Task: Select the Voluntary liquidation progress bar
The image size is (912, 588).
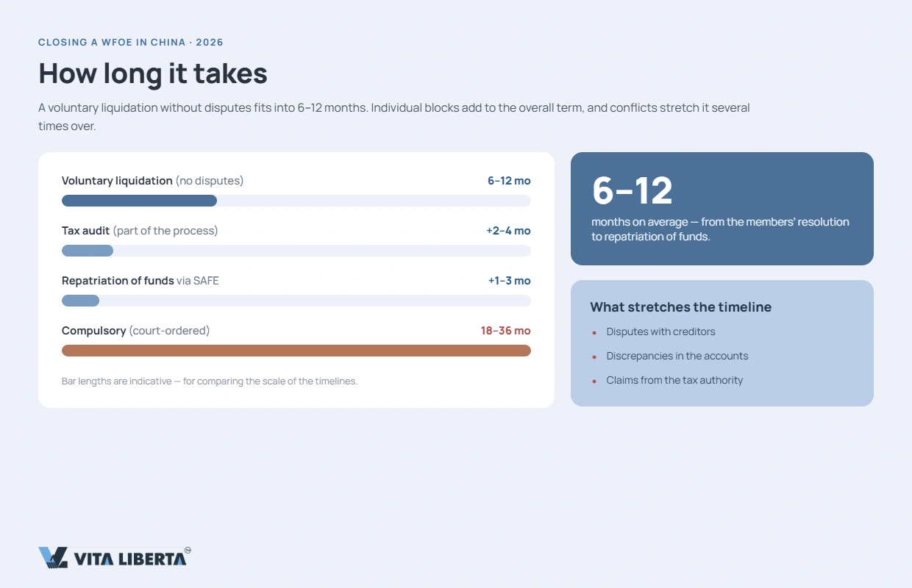Action: tap(296, 201)
